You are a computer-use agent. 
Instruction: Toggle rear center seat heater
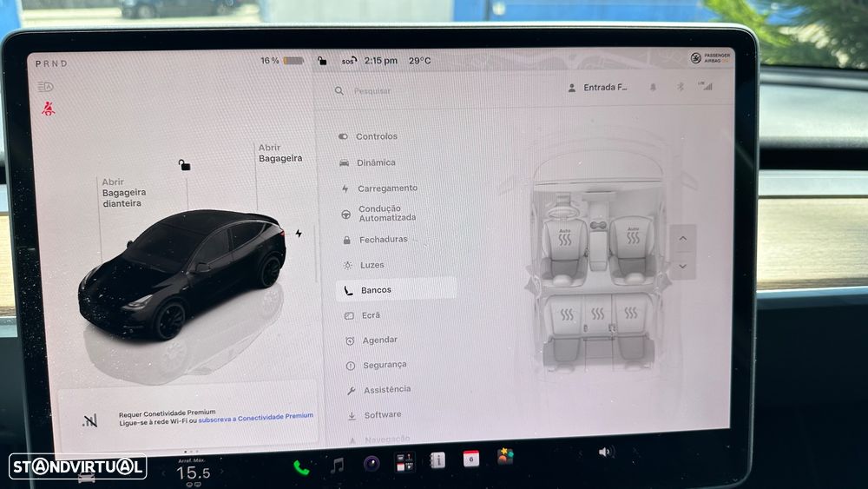click(598, 314)
